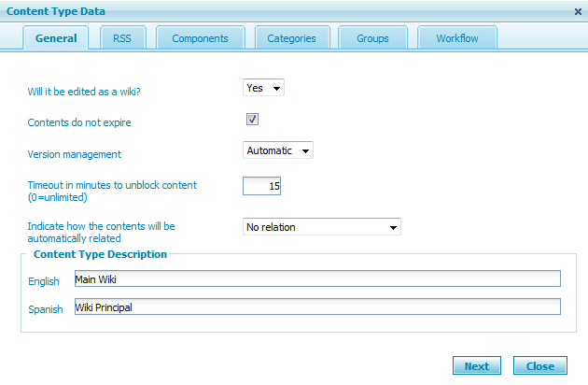The width and height of the screenshot is (588, 385).
Task: Click the Spanish description field
Action: [316, 307]
